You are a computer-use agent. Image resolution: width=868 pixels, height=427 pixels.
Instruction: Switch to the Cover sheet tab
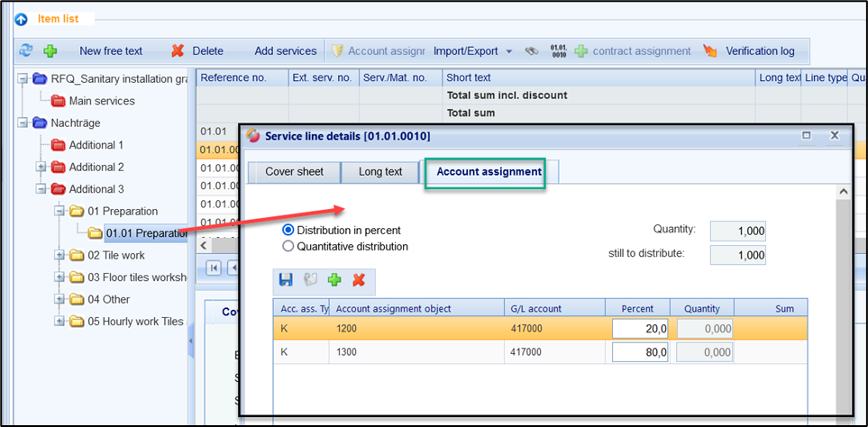(294, 171)
